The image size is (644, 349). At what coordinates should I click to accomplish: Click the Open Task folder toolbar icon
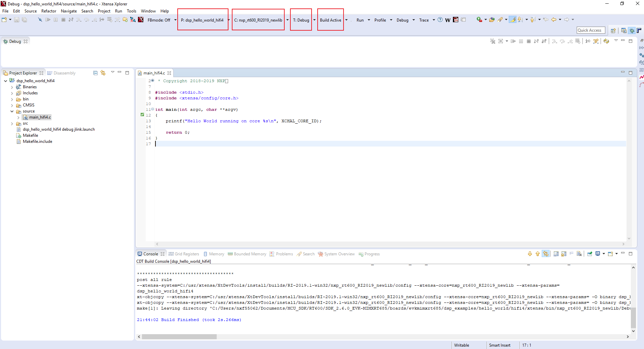[492, 20]
